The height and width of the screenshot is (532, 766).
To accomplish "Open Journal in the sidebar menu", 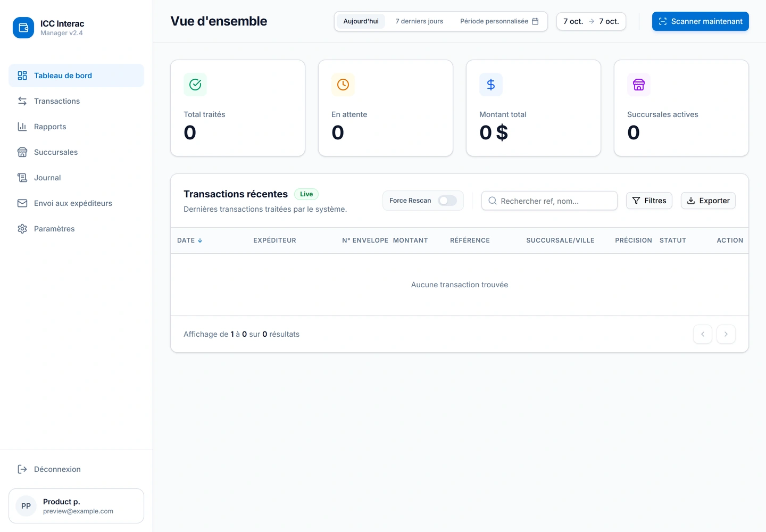I will click(x=76, y=178).
